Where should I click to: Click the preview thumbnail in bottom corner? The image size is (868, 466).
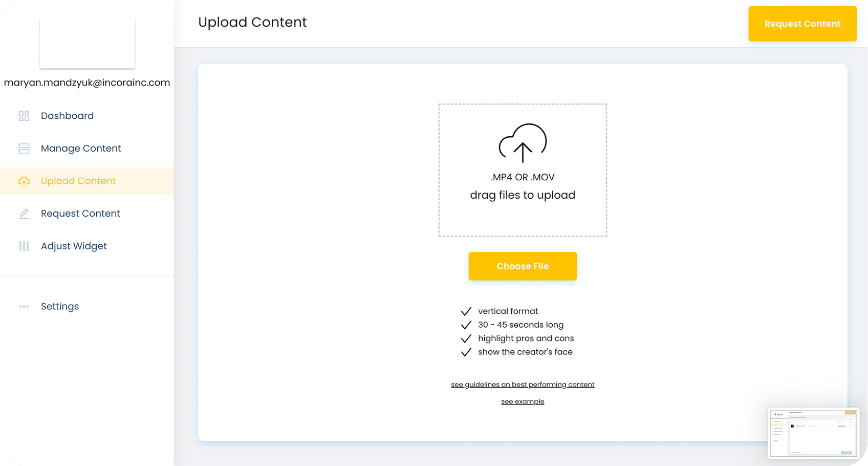pyautogui.click(x=813, y=433)
